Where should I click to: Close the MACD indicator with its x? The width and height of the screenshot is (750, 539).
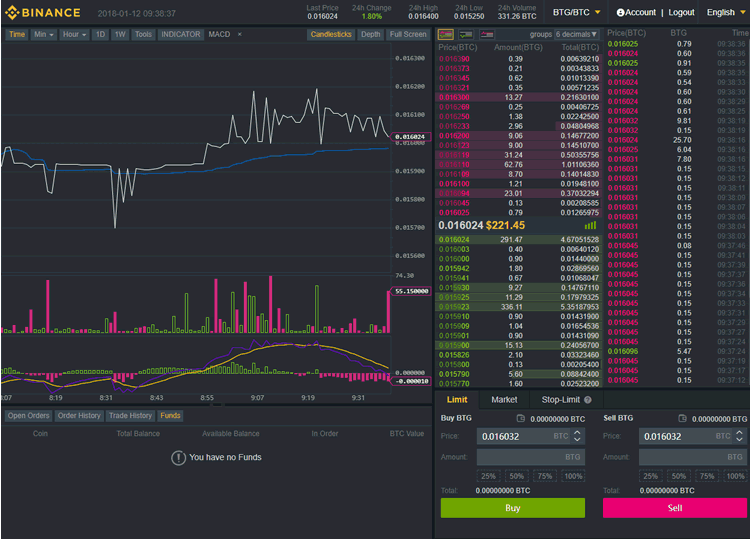coord(240,34)
